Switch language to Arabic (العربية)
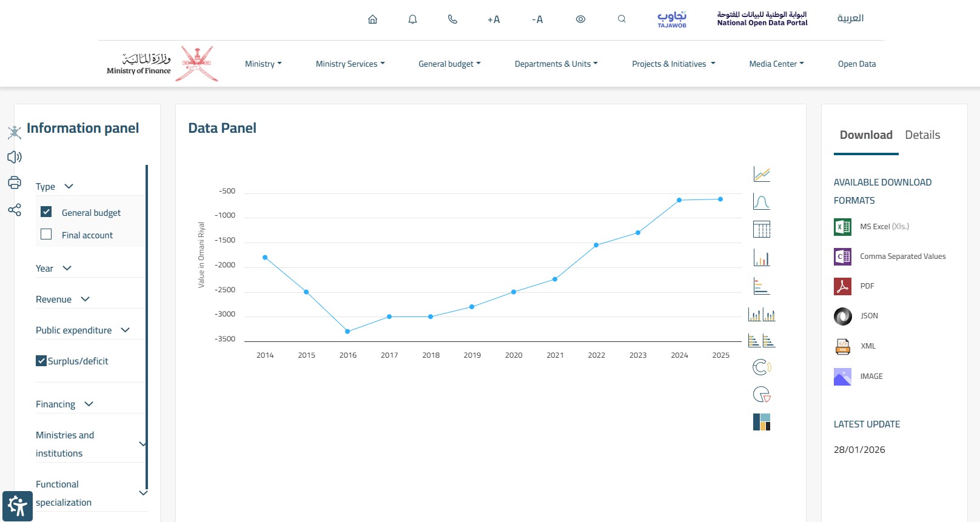The width and height of the screenshot is (980, 522). (x=850, y=18)
